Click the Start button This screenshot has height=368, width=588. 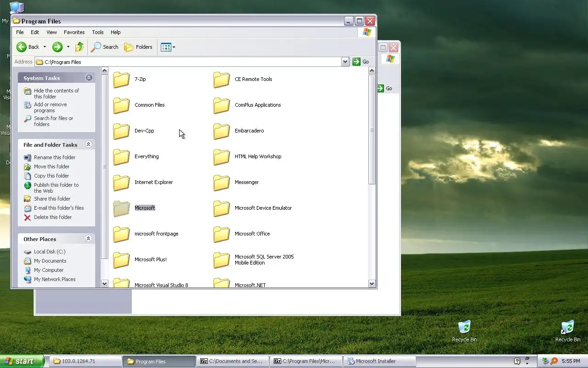tap(22, 361)
